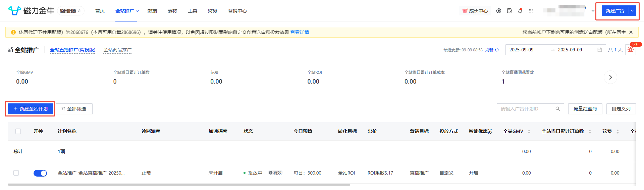Open plan 全站推广_全站直播推广_20250...
The height and width of the screenshot is (190, 644).
tap(91, 173)
